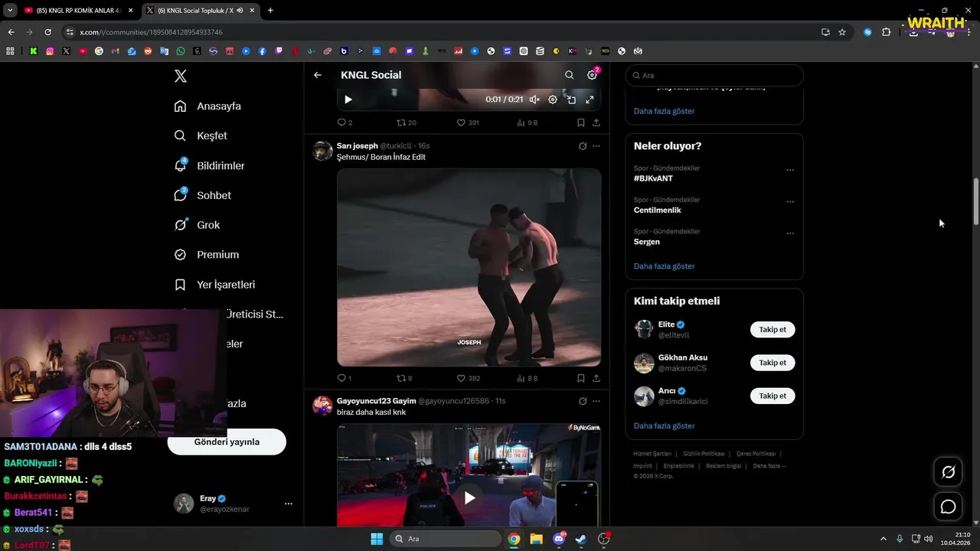This screenshot has width=980, height=551.
Task: Open more options on Gayoyuncu123 post
Action: [x=596, y=401]
